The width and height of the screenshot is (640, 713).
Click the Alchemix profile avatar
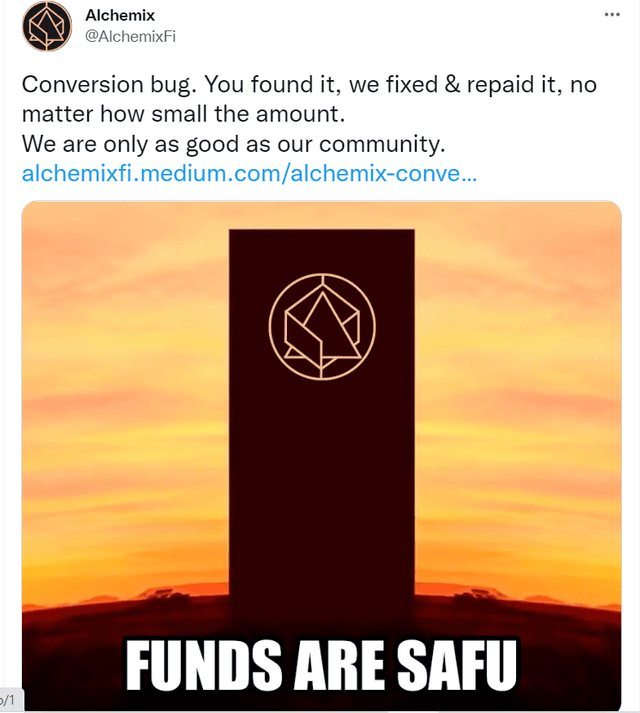[x=47, y=27]
